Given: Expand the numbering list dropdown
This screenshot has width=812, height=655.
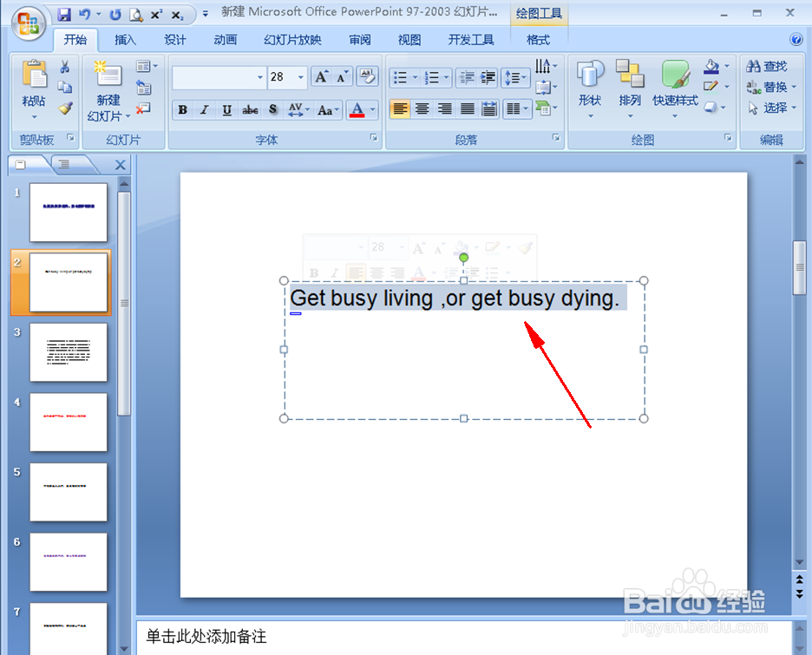Looking at the screenshot, I should coord(446,78).
